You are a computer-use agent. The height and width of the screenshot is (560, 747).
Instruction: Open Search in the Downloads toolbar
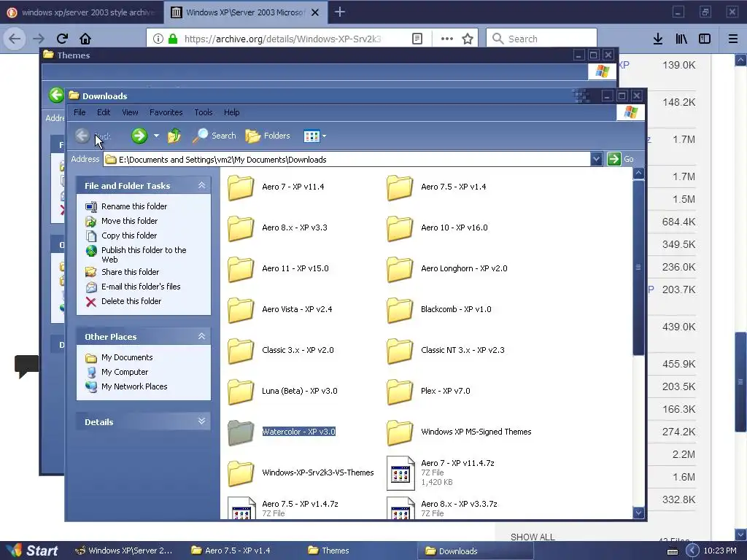tap(214, 136)
